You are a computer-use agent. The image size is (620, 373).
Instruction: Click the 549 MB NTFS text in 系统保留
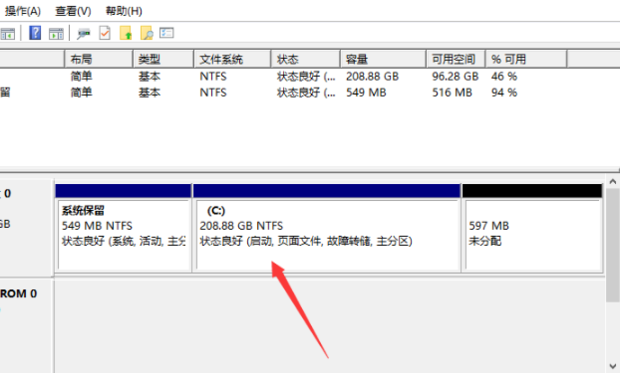[97, 226]
